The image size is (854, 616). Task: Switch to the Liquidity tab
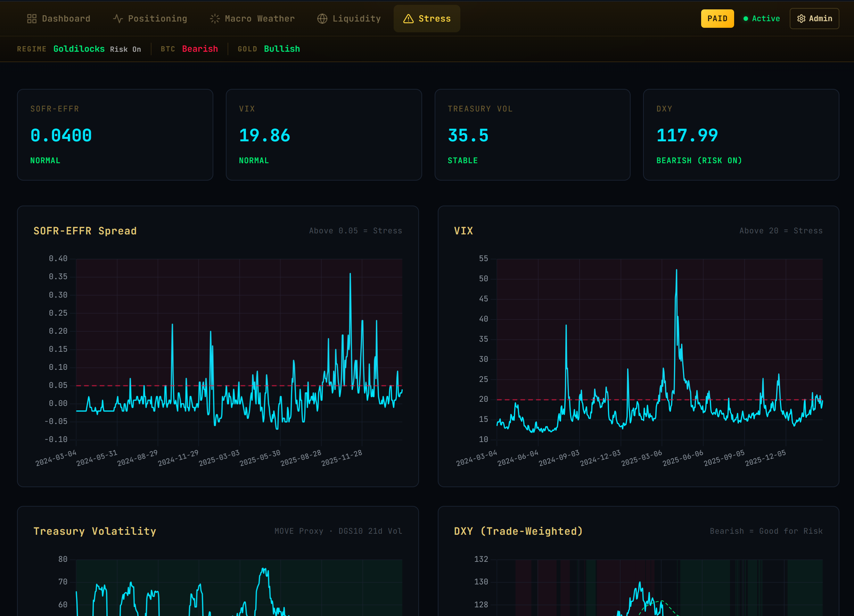[x=349, y=19]
